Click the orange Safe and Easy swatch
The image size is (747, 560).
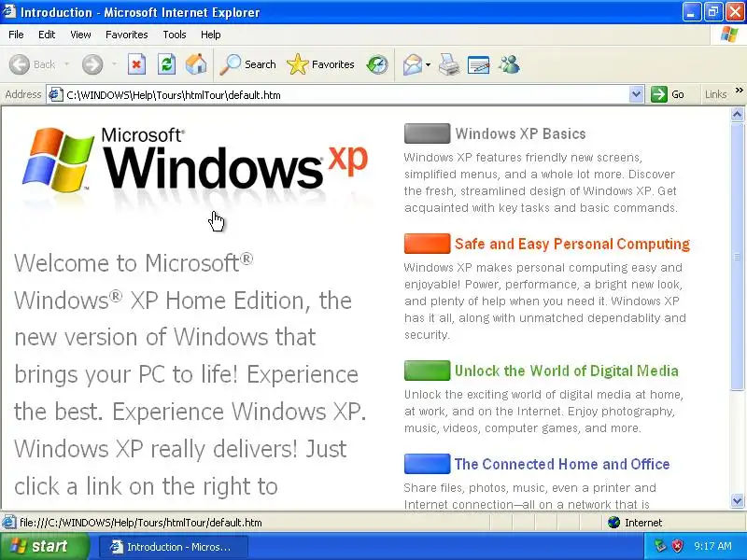pyautogui.click(x=427, y=244)
